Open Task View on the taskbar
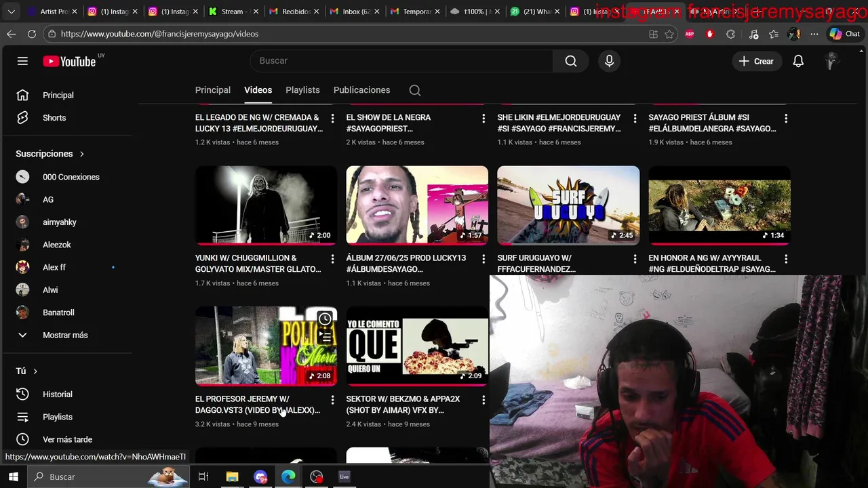 (203, 476)
